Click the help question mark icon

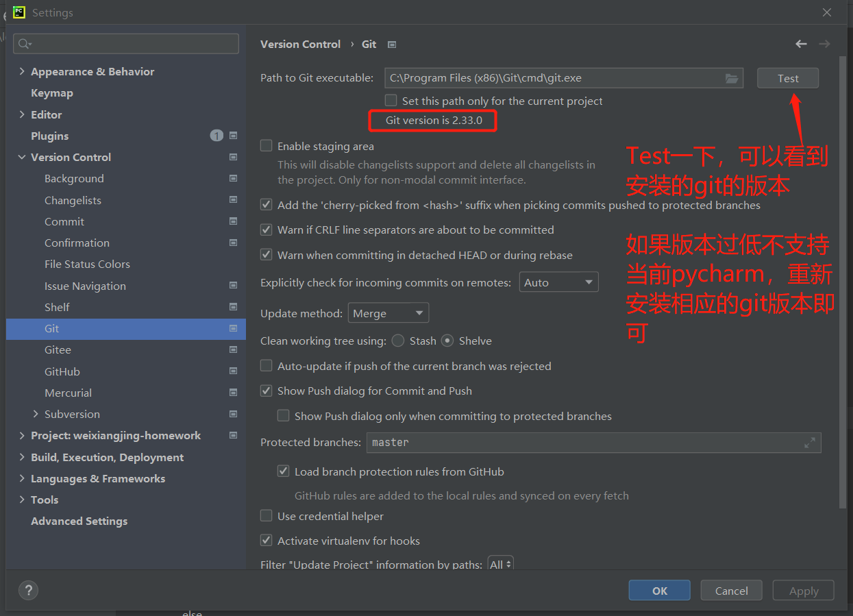click(x=28, y=590)
